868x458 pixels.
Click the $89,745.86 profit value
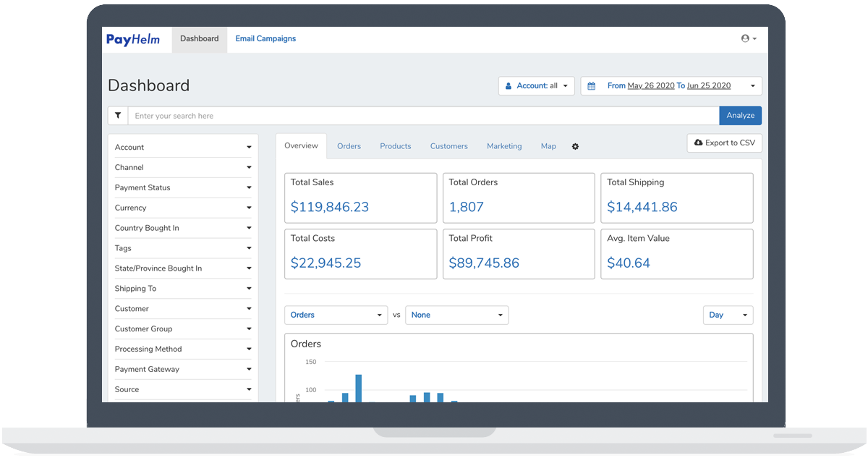[484, 263]
